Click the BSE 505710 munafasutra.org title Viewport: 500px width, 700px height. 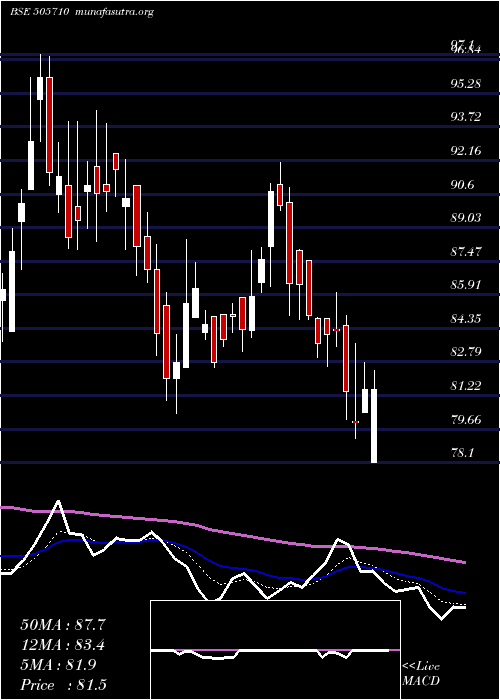tap(82, 12)
